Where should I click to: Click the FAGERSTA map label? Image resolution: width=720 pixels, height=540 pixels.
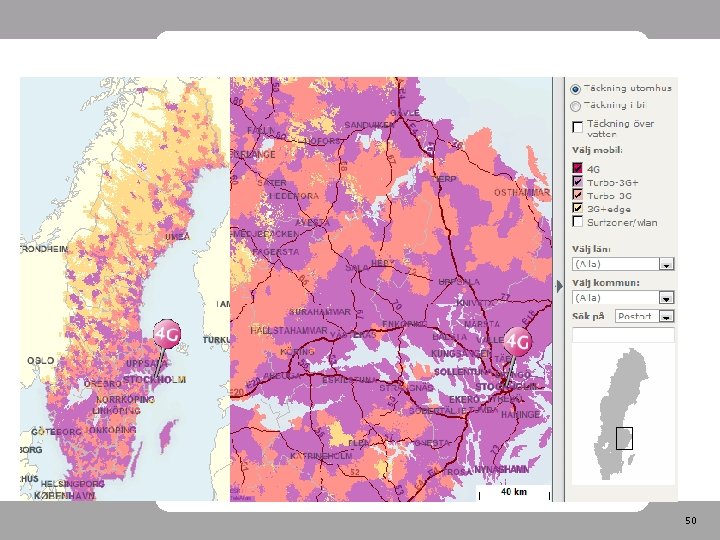[x=276, y=252]
